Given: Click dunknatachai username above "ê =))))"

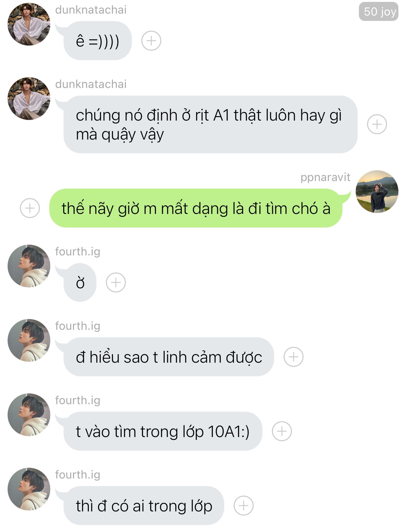Looking at the screenshot, I should (91, 10).
